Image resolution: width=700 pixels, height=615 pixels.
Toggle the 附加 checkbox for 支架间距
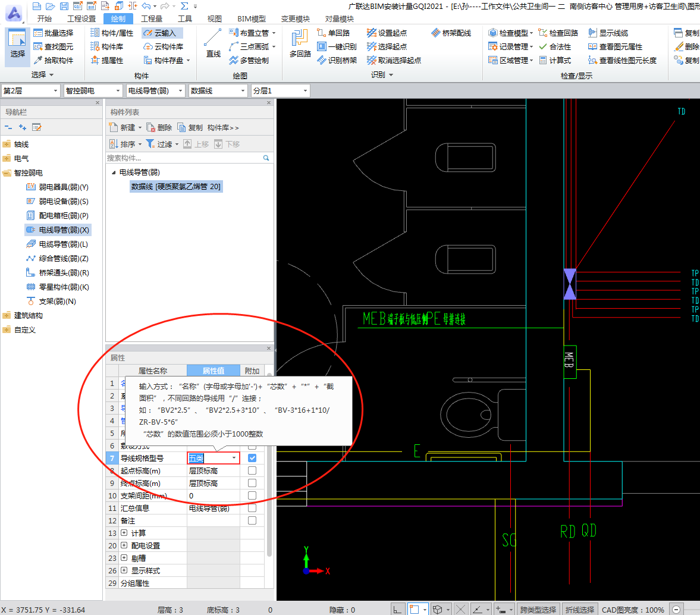point(252,496)
